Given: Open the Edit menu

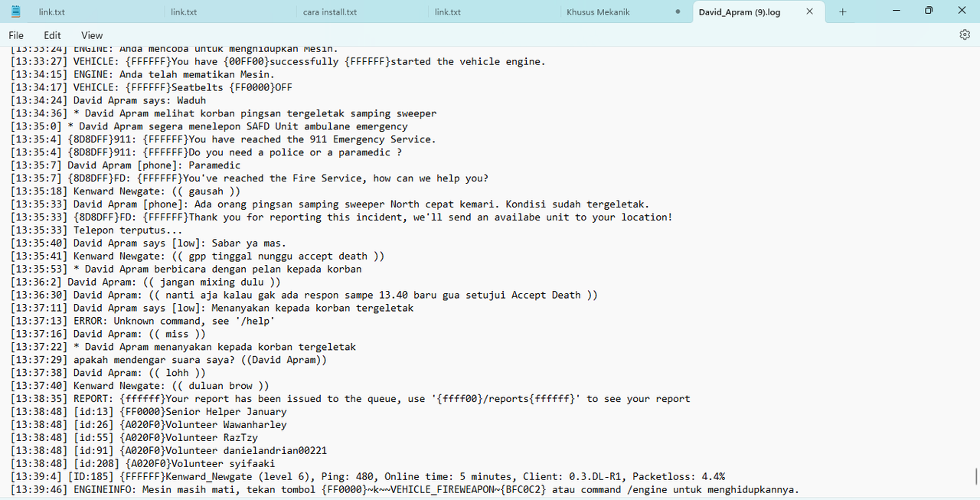Looking at the screenshot, I should pyautogui.click(x=52, y=35).
